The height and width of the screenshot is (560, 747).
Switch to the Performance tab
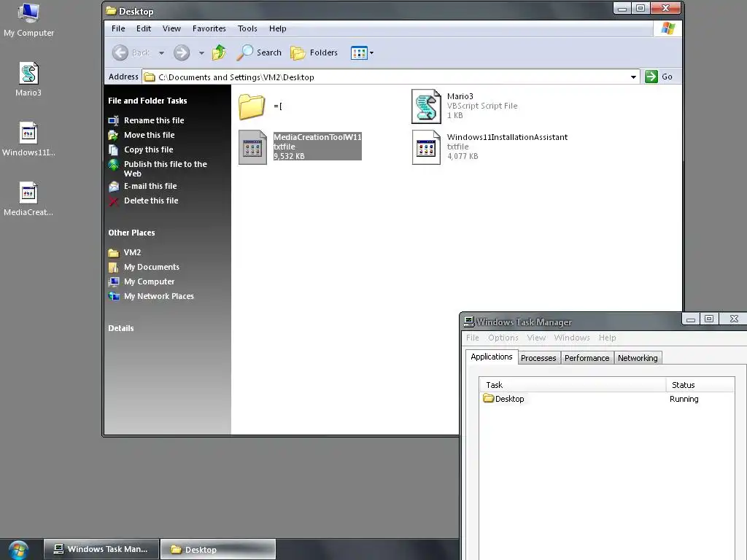pyautogui.click(x=587, y=358)
